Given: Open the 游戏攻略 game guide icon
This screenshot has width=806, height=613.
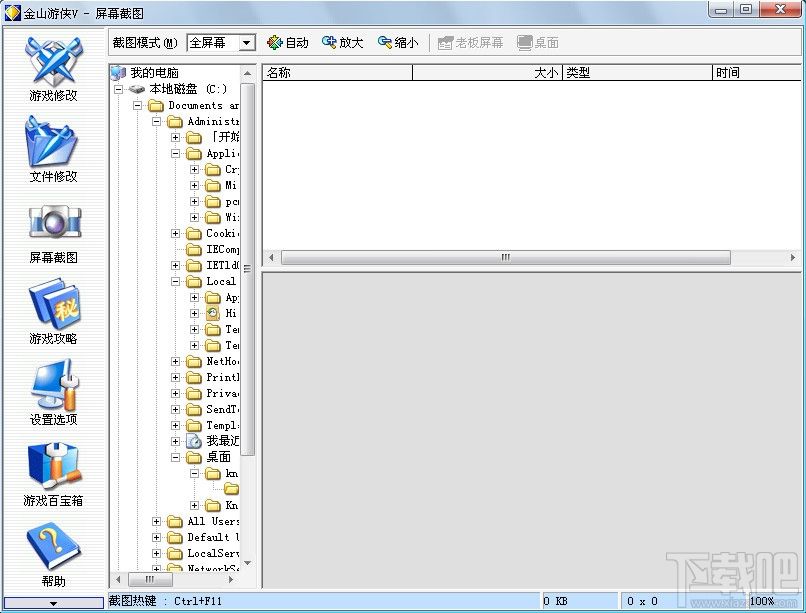Looking at the screenshot, I should pyautogui.click(x=53, y=305).
